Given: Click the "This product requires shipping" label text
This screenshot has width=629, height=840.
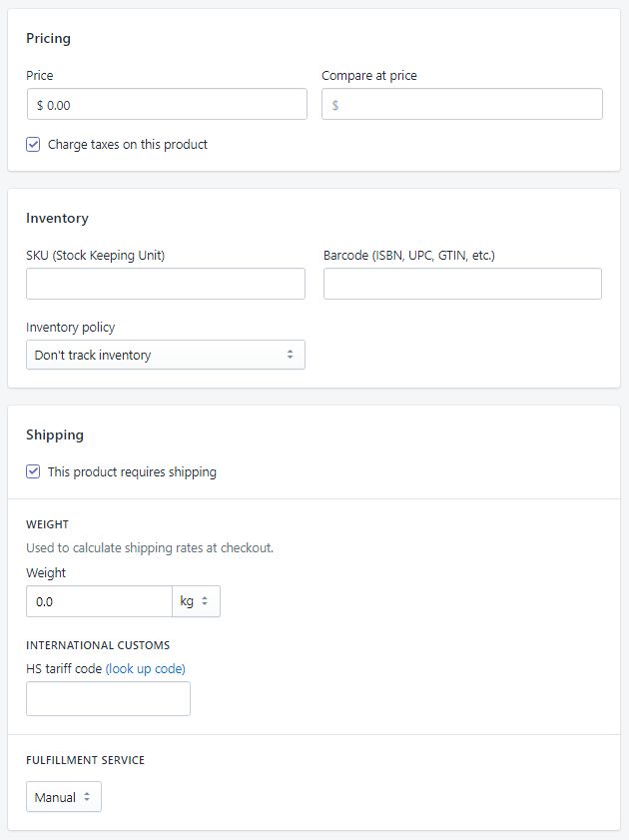Looking at the screenshot, I should [132, 471].
